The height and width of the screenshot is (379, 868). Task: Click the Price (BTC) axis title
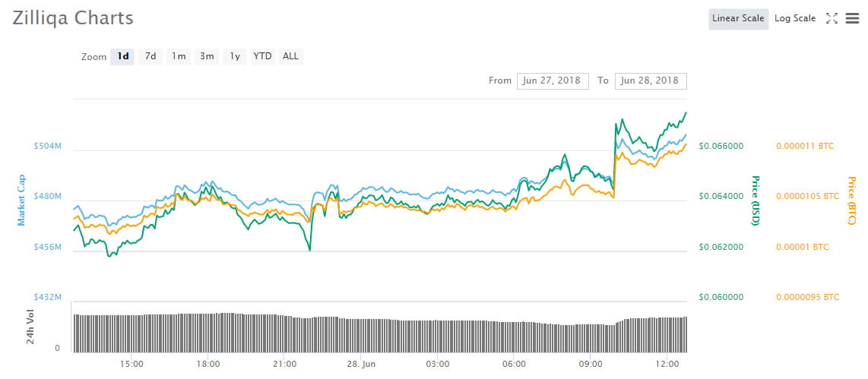(852, 201)
